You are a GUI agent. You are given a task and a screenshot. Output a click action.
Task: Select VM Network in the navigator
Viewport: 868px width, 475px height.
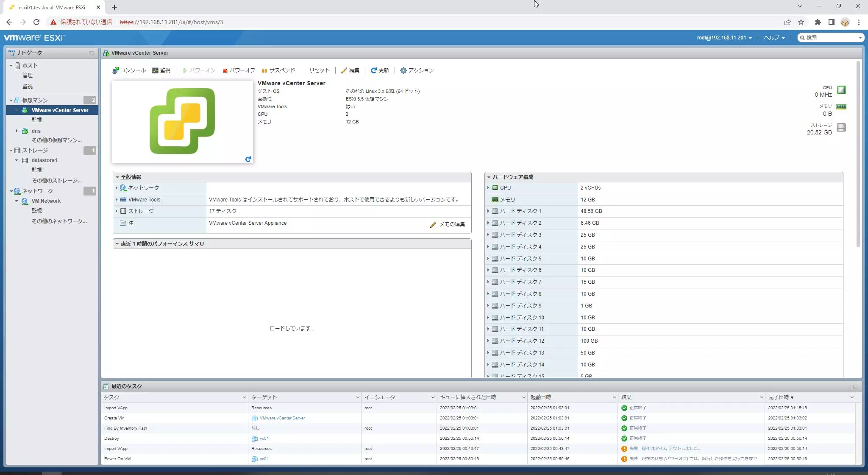pos(46,201)
